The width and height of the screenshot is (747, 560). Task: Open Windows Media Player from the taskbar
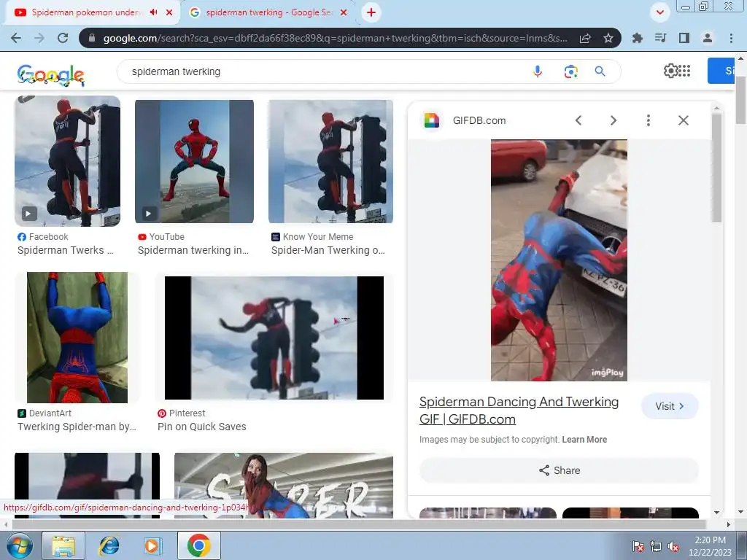152,545
